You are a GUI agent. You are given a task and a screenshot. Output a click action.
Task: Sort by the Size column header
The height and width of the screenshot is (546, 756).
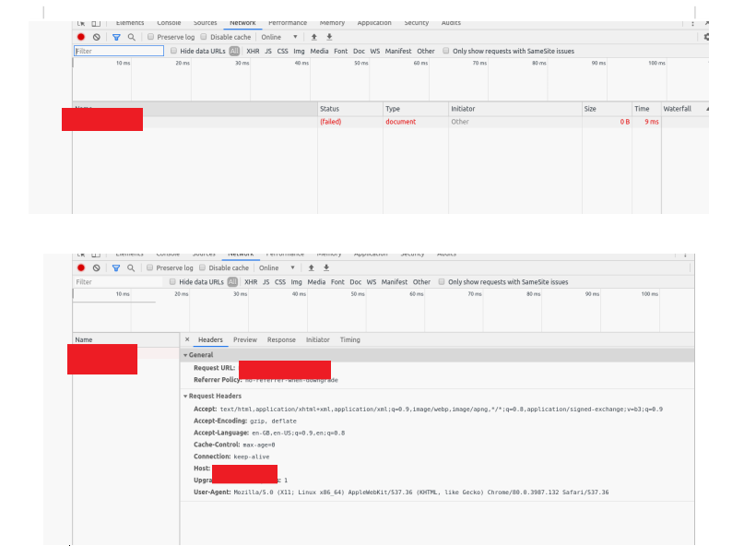607,109
